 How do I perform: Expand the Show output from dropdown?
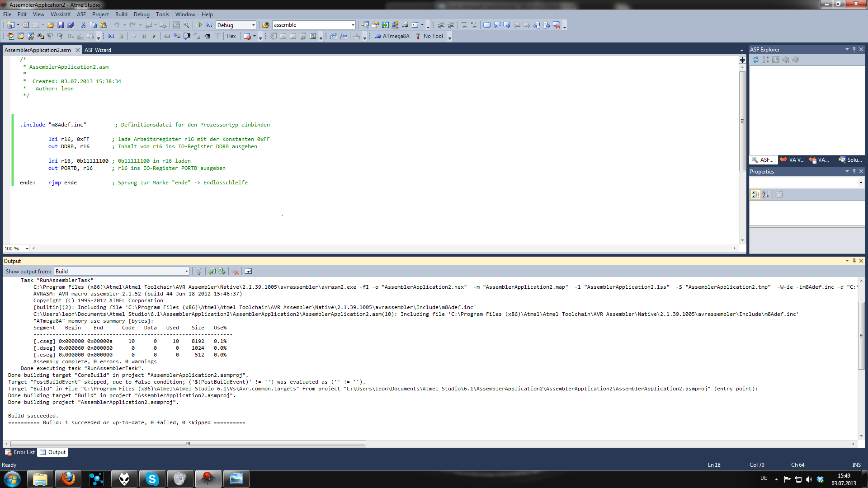click(x=186, y=271)
